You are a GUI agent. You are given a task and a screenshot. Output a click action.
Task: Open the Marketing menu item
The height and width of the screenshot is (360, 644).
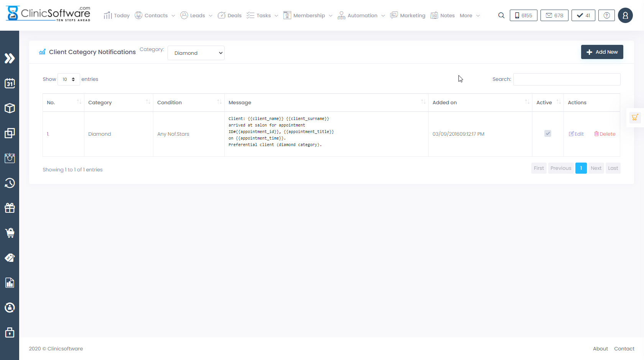(x=408, y=15)
